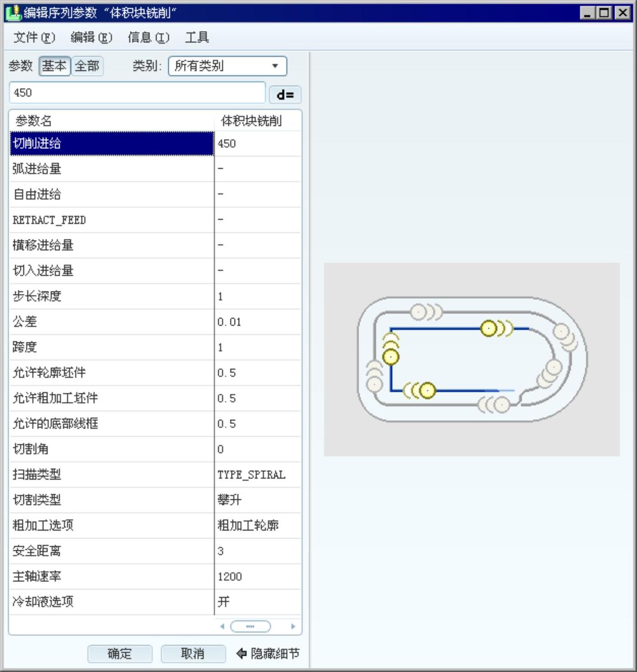The image size is (637, 672).
Task: Open the 文件(F) menu
Action: tap(34, 37)
